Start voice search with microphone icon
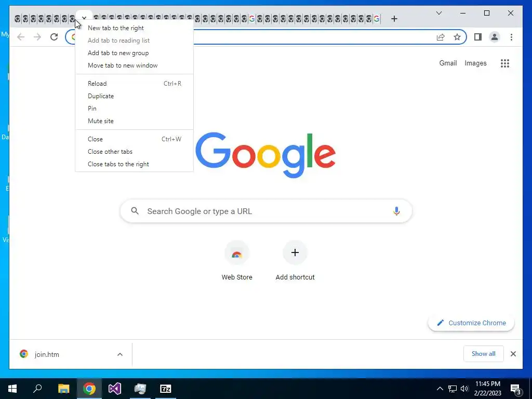The image size is (532, 399). 396,211
